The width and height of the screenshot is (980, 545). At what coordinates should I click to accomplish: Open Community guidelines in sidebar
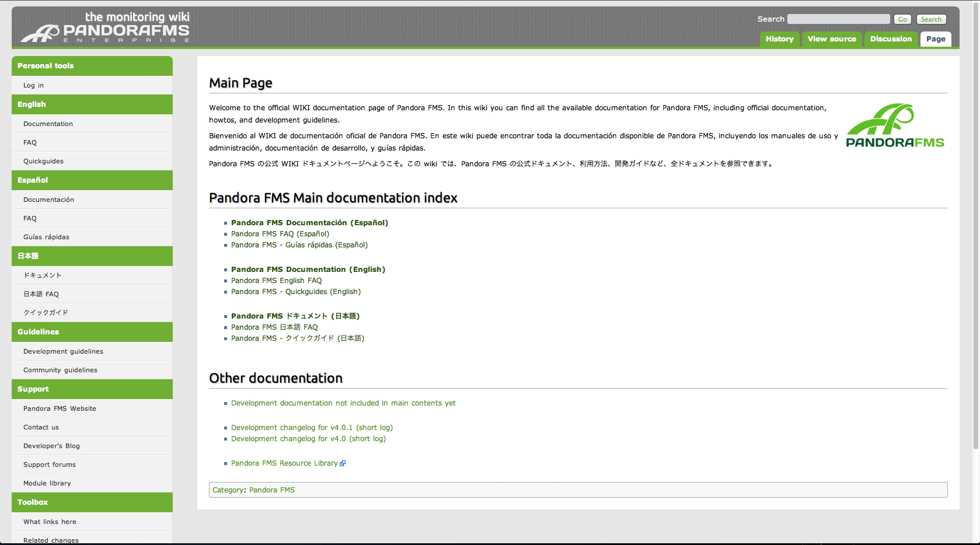[60, 370]
